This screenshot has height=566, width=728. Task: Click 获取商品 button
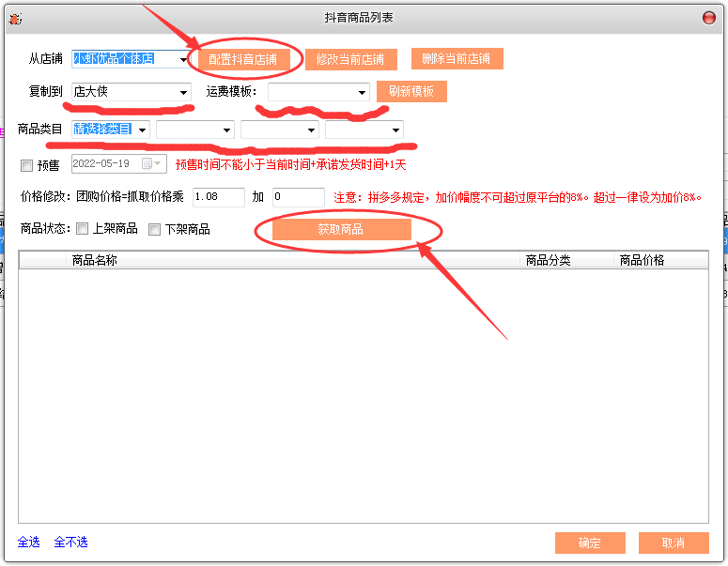[x=341, y=230]
